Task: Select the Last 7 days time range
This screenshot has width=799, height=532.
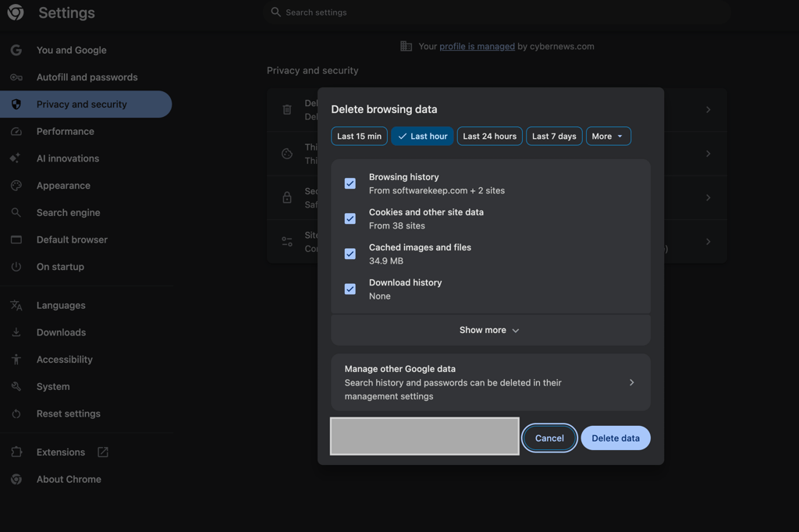Action: [554, 136]
